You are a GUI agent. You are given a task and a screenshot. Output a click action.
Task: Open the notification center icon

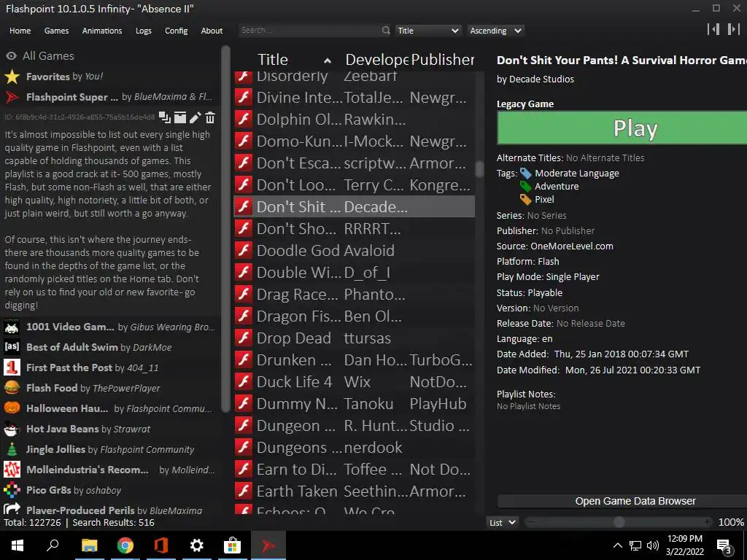click(x=724, y=546)
